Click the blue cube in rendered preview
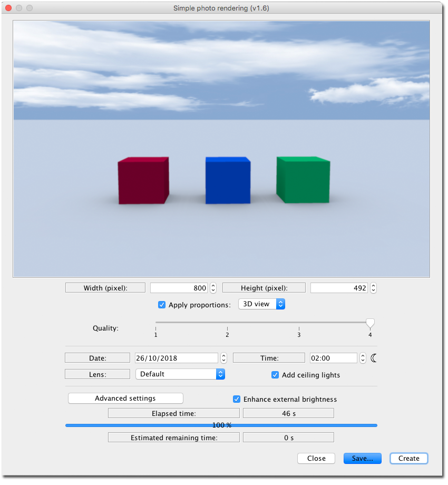 (x=228, y=180)
